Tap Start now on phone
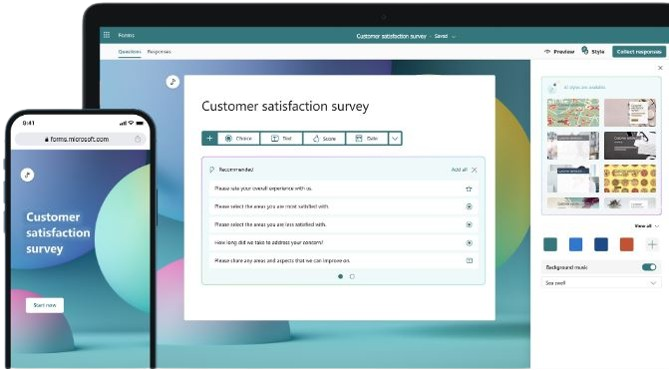Screen dimensions: 669x373 (x=45, y=305)
